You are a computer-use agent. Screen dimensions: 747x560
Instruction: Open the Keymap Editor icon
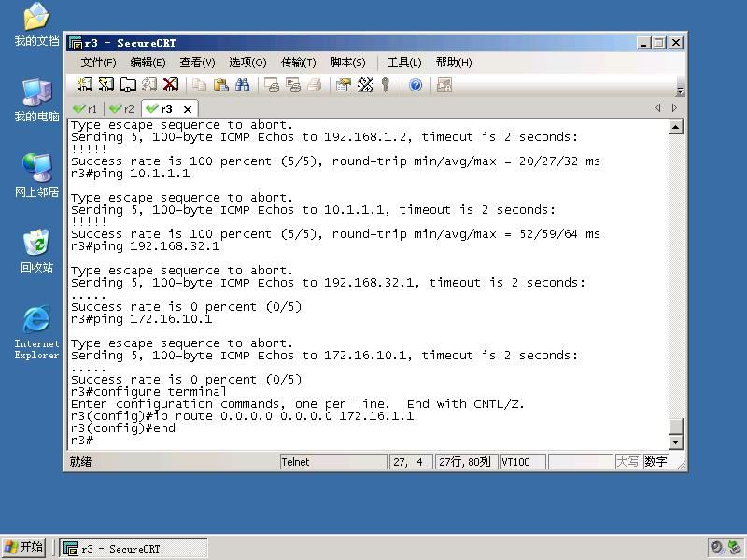point(365,85)
